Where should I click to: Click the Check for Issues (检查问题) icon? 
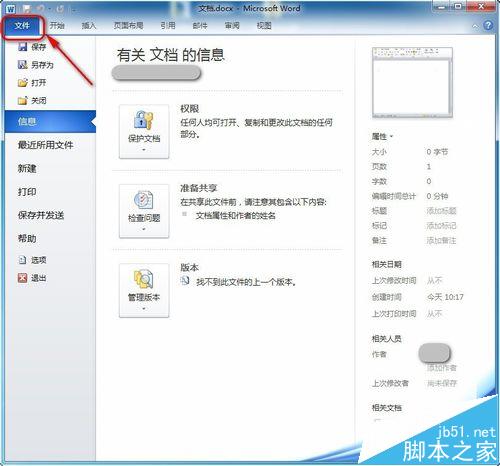coord(143,199)
